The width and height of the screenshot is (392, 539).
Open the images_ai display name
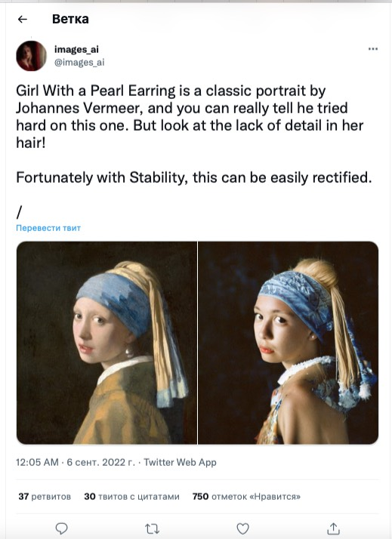76,49
